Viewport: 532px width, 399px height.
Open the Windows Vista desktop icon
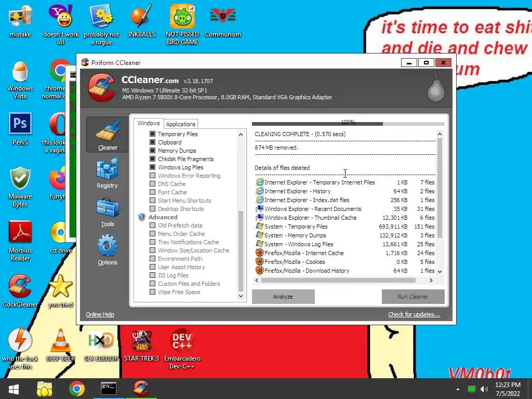click(x=20, y=79)
